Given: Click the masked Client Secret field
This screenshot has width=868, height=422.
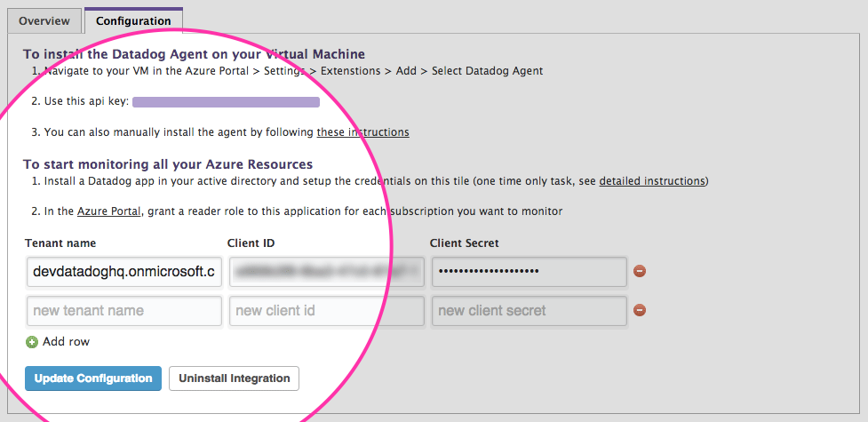Looking at the screenshot, I should point(530,271).
